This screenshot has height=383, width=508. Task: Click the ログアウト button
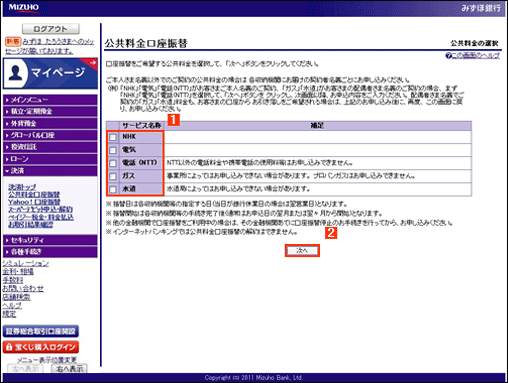tap(51, 29)
